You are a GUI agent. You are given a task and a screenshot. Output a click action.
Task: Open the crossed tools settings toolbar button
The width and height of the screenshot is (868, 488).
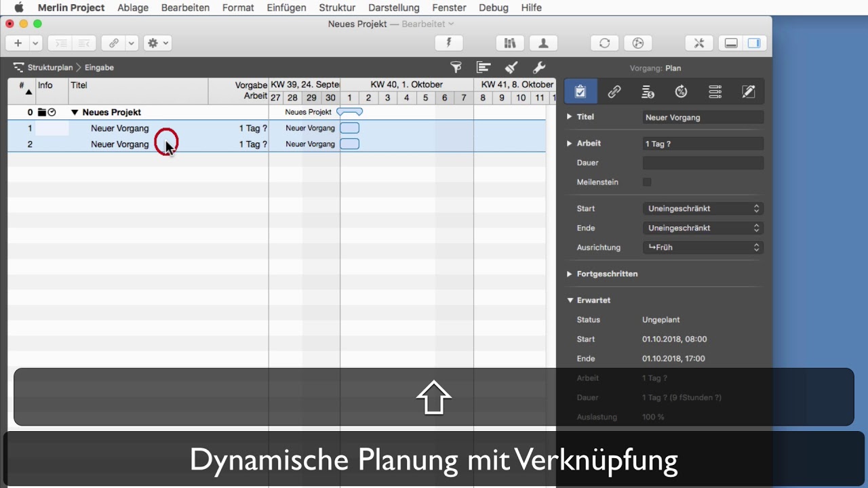699,43
